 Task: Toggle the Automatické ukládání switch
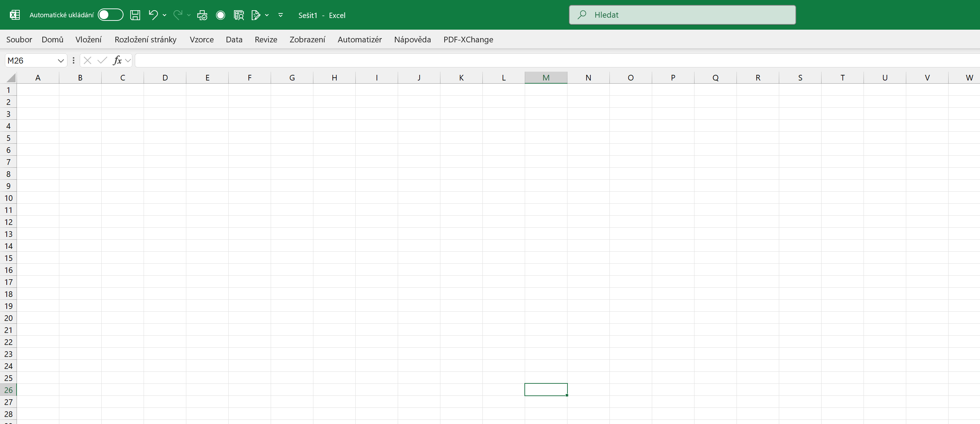pos(110,15)
